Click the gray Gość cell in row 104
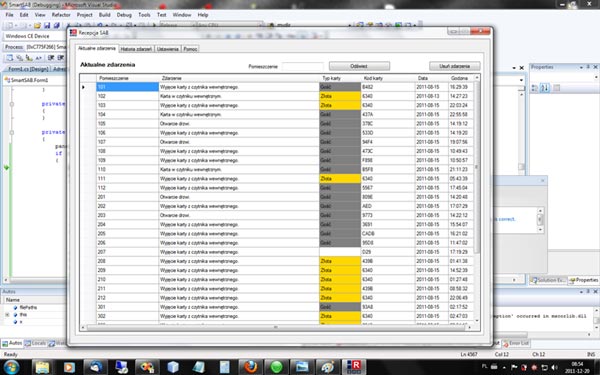 click(x=340, y=115)
